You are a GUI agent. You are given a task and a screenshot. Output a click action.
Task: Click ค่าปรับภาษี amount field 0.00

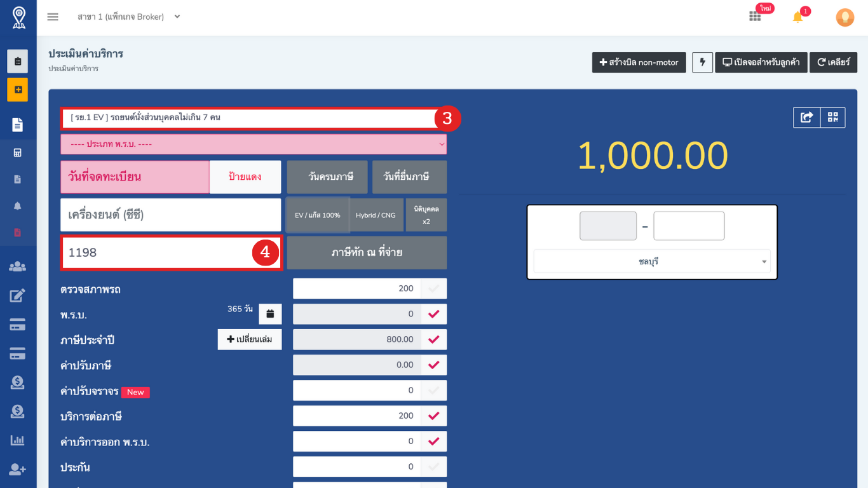357,365
